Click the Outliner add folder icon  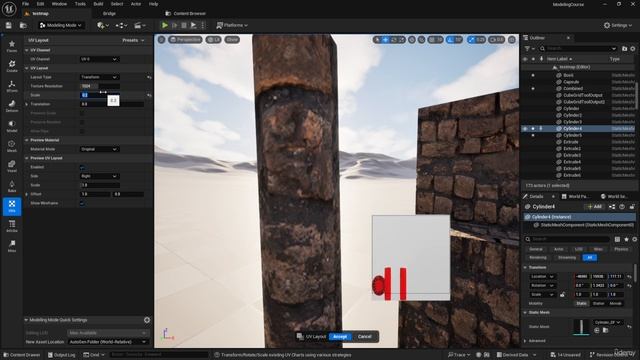point(624,49)
